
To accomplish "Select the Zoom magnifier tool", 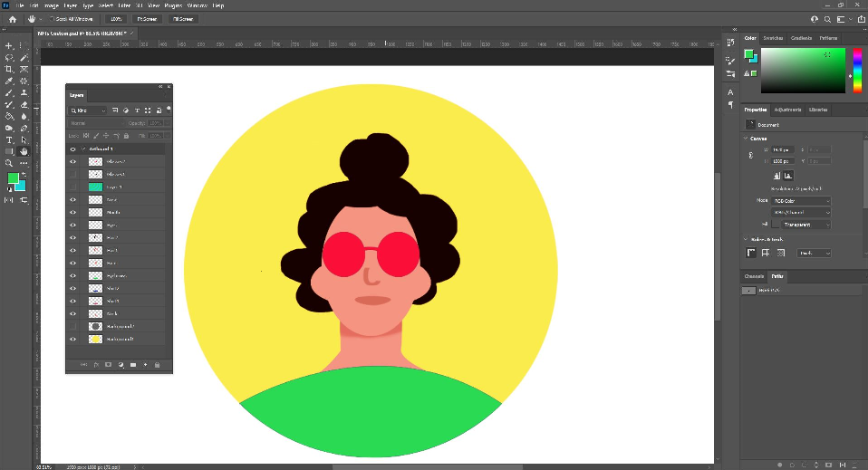I will pyautogui.click(x=9, y=163).
